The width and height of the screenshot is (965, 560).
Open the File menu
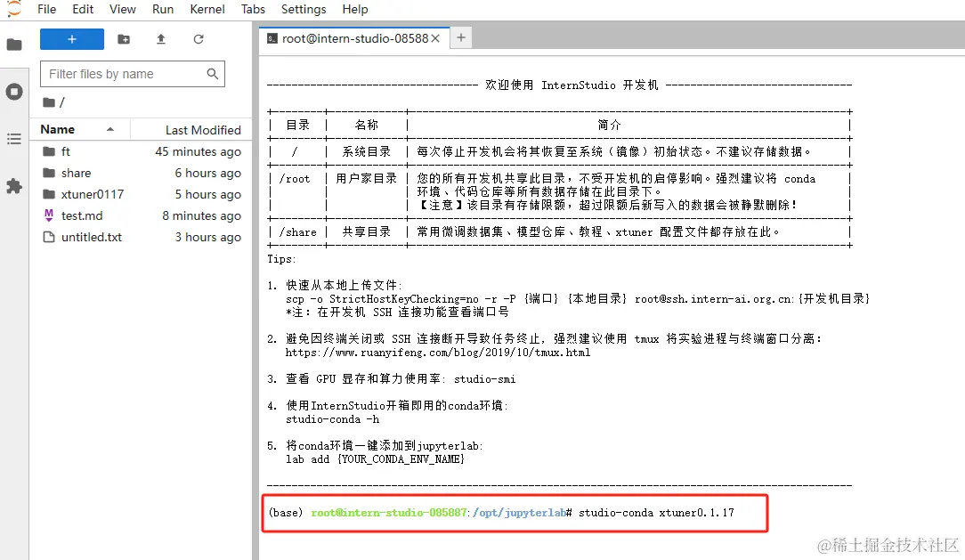(x=47, y=9)
